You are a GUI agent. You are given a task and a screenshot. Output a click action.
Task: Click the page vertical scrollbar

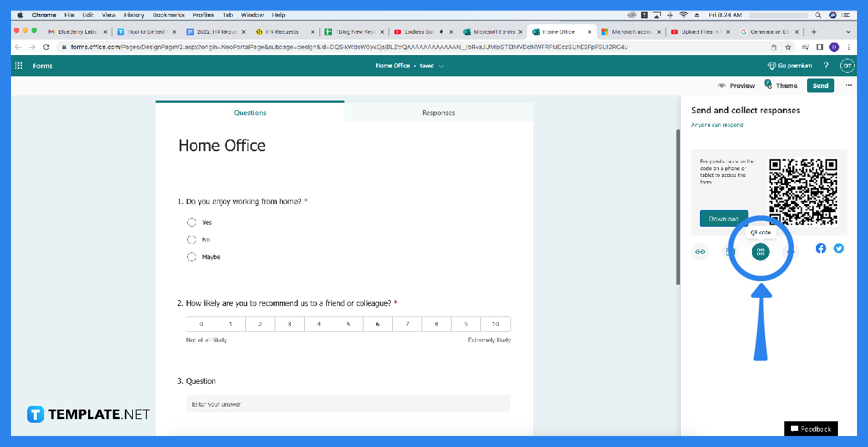tap(678, 208)
